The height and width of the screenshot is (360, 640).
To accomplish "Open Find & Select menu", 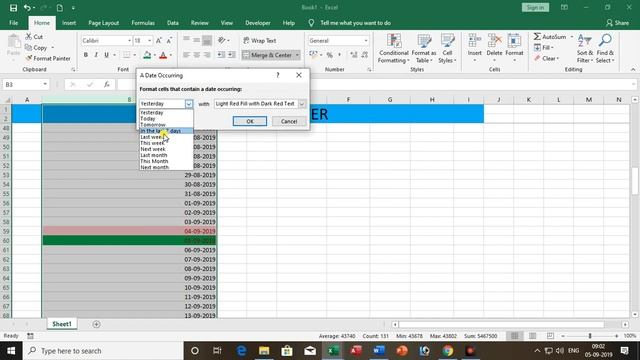I will [605, 49].
